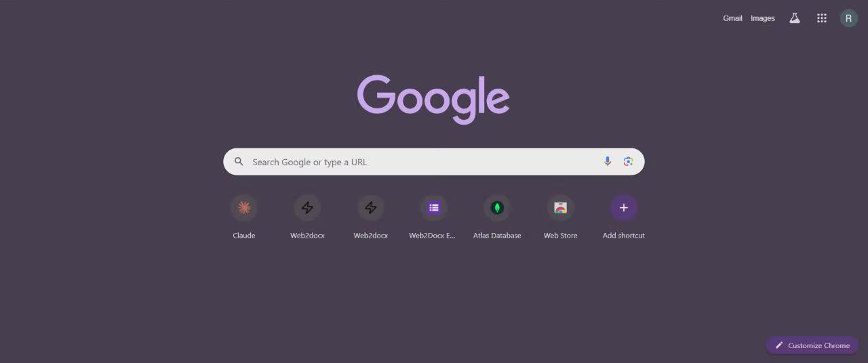Viewport: 868px width, 363px height.
Task: Open the Atlas Database shortcut icon
Action: pyautogui.click(x=497, y=208)
